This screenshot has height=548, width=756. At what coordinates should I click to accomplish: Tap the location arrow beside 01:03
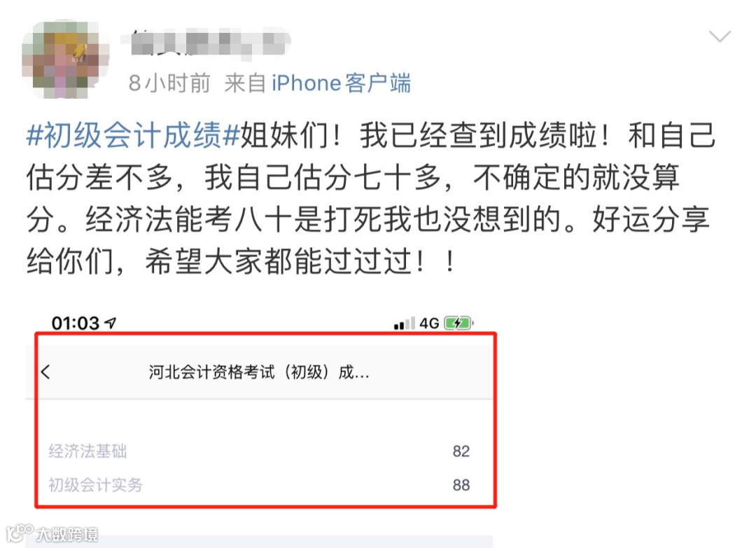111,323
